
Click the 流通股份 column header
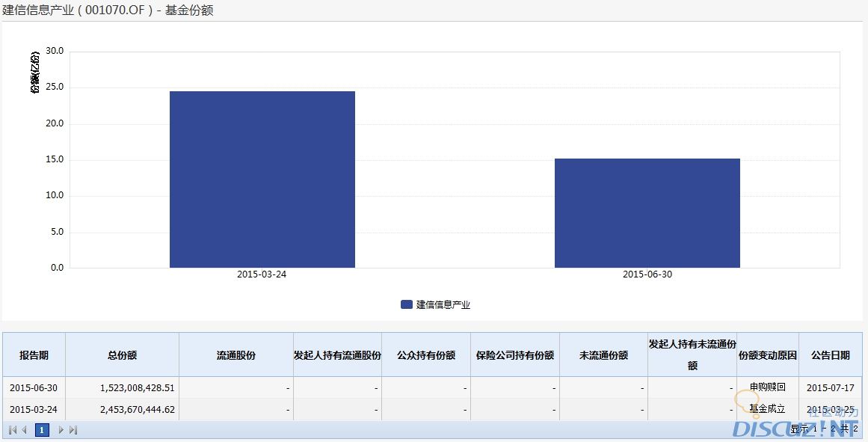tap(236, 355)
